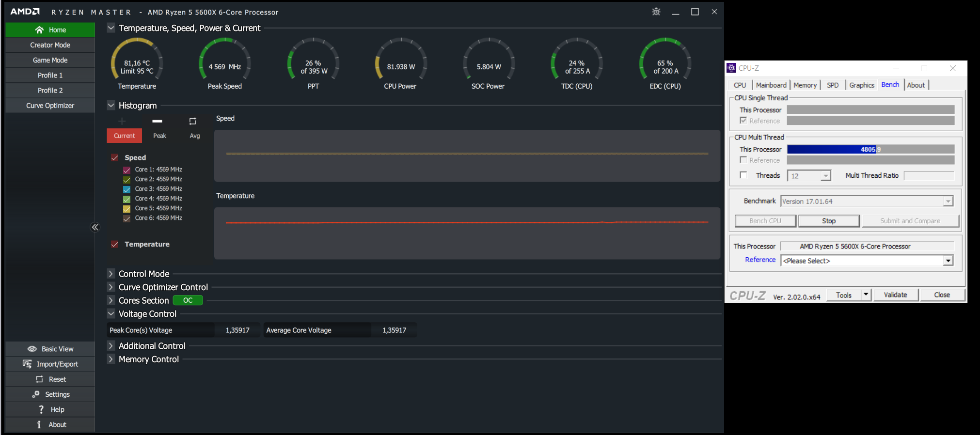Open the Tools dropdown arrow in CPU-Z
Screen dimensions: 980x435
[866, 295]
